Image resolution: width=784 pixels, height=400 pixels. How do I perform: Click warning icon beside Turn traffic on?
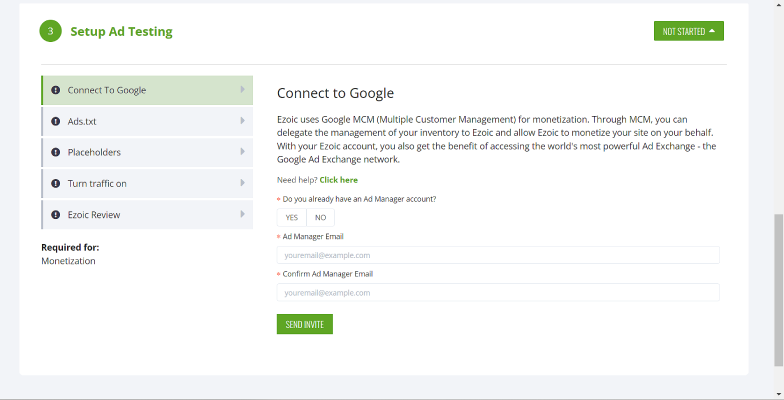[x=56, y=184]
